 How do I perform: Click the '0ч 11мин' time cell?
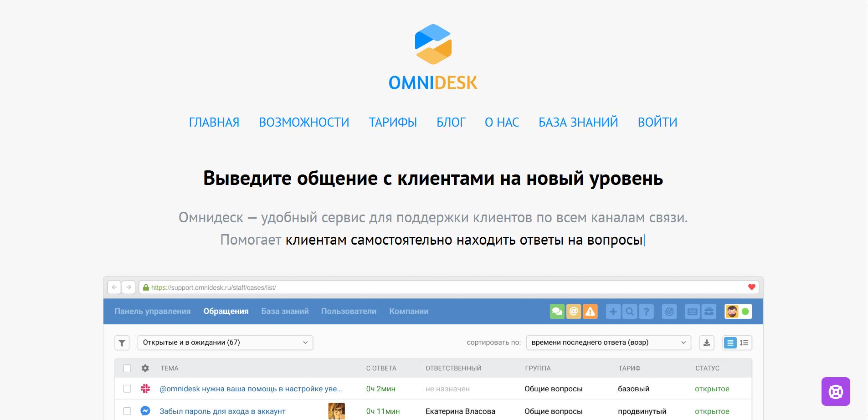point(383,411)
